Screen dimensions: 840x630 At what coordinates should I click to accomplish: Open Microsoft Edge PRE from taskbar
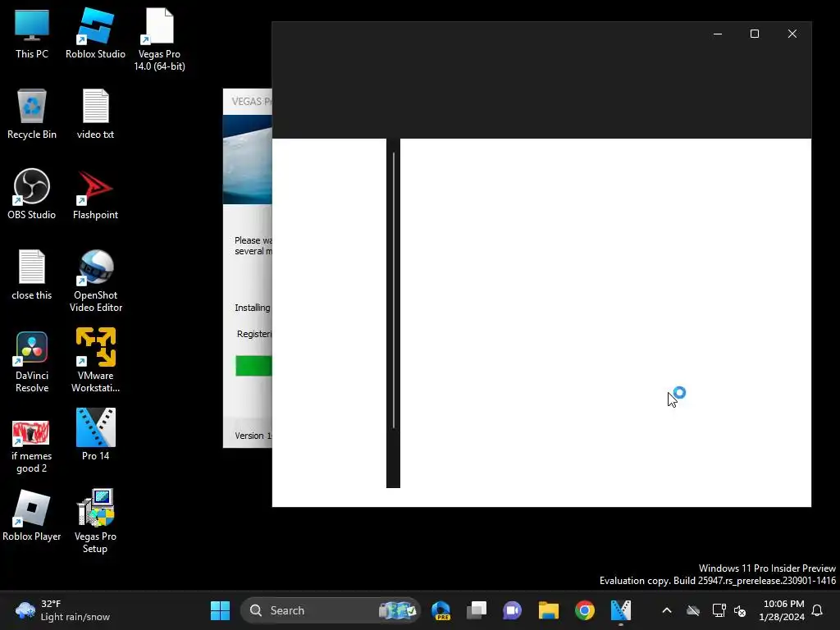click(441, 610)
